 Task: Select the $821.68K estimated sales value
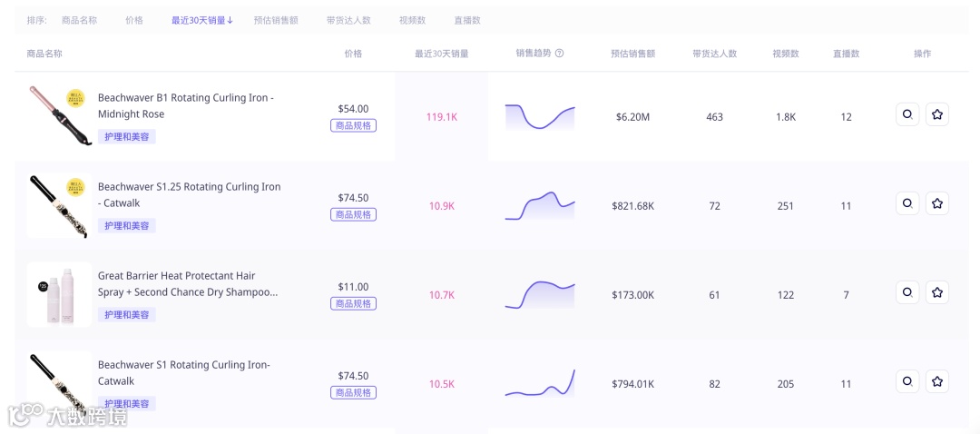coord(632,206)
